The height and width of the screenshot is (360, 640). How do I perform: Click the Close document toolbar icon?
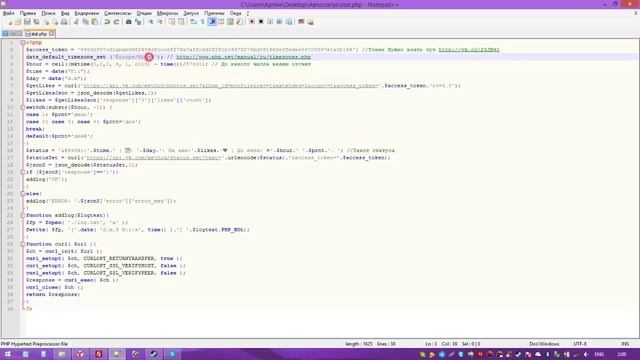46,22
